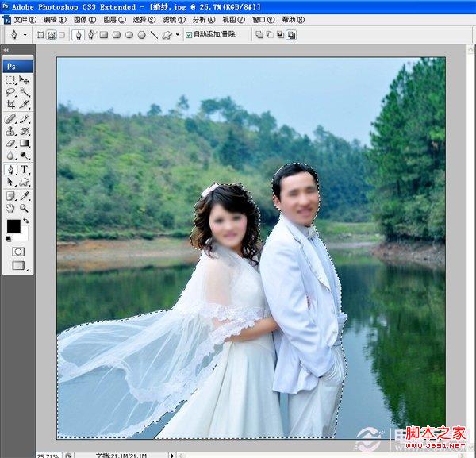Open the 分析 menu

click(x=204, y=20)
